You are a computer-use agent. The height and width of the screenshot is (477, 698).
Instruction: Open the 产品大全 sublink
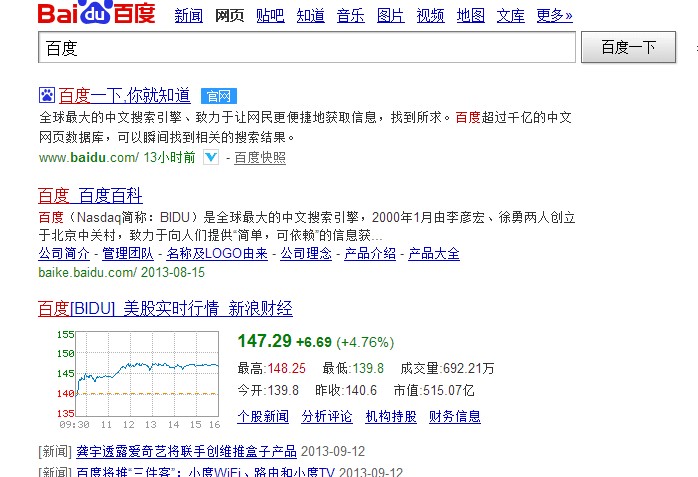434,254
